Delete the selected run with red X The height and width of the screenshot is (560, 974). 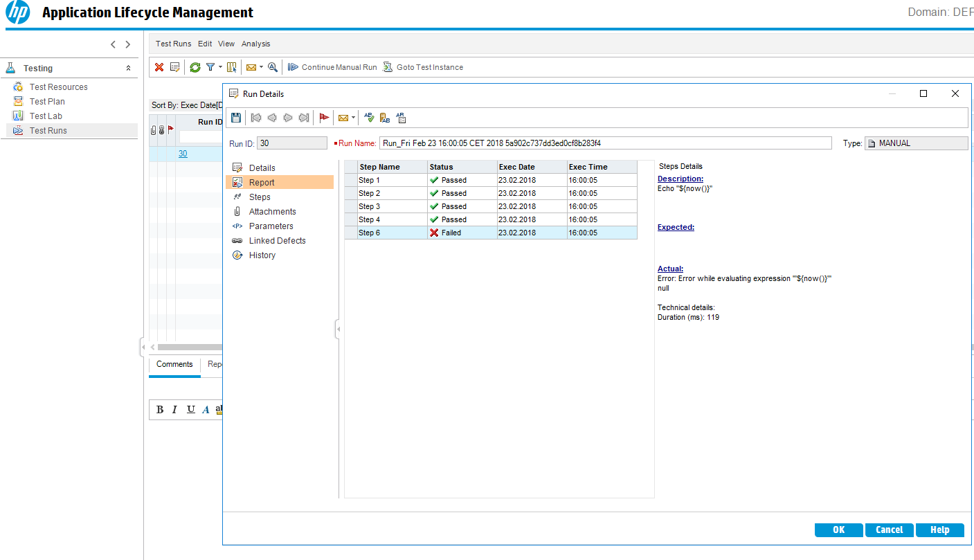click(x=159, y=67)
